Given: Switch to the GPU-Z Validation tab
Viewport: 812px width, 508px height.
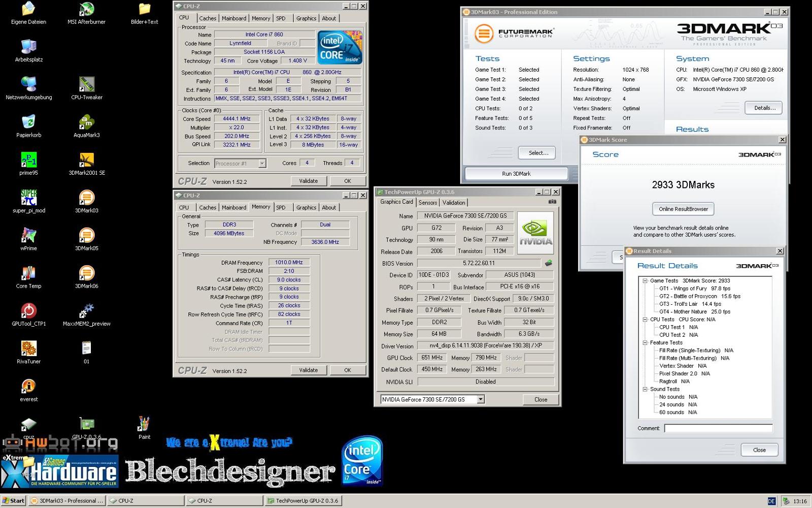Looking at the screenshot, I should pyautogui.click(x=454, y=203).
